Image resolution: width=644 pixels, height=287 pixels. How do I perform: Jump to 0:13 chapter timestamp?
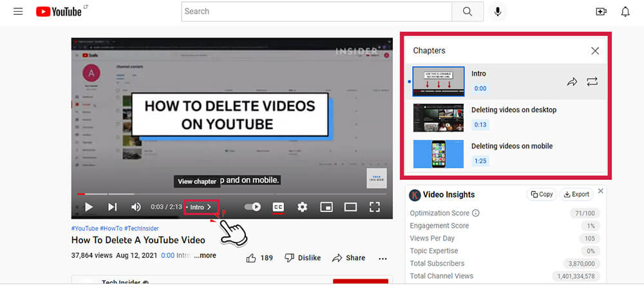click(480, 124)
